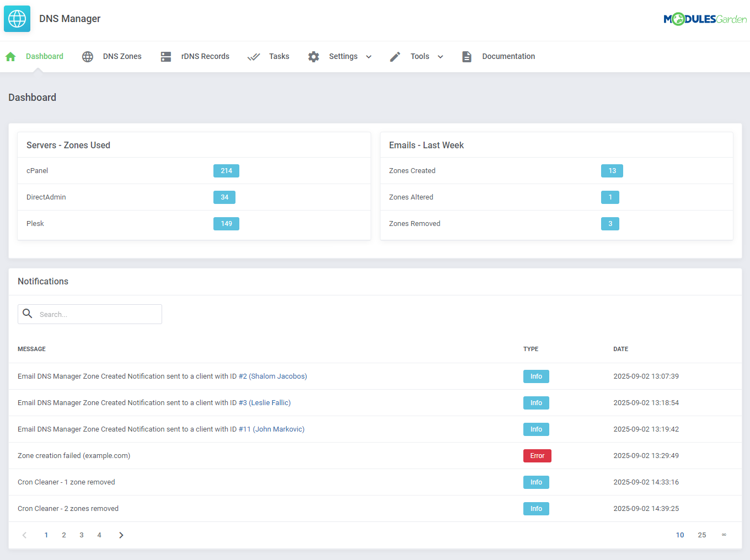Expand the Settings dropdown chevron

click(369, 57)
